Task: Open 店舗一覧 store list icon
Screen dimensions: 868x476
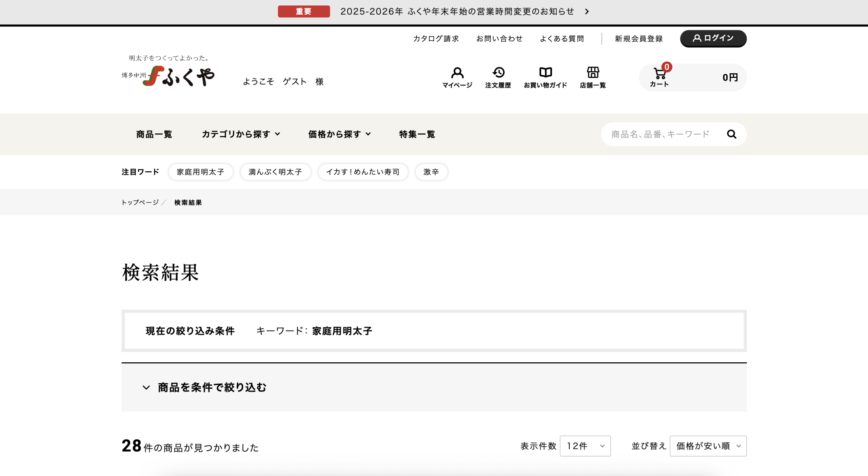Action: pyautogui.click(x=593, y=73)
